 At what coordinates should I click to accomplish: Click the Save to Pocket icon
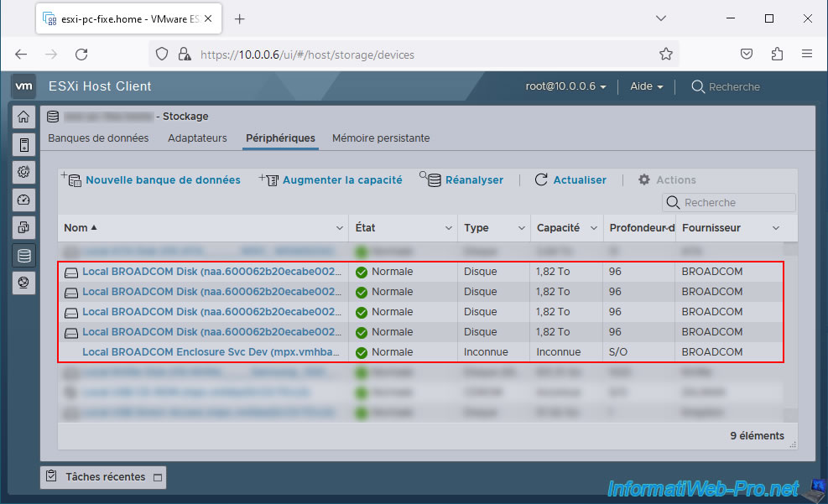pos(747,54)
